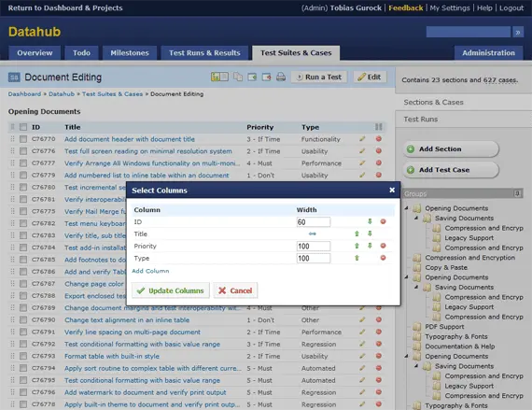Open the Feedback link
The width and height of the screenshot is (532, 410).
click(x=406, y=7)
